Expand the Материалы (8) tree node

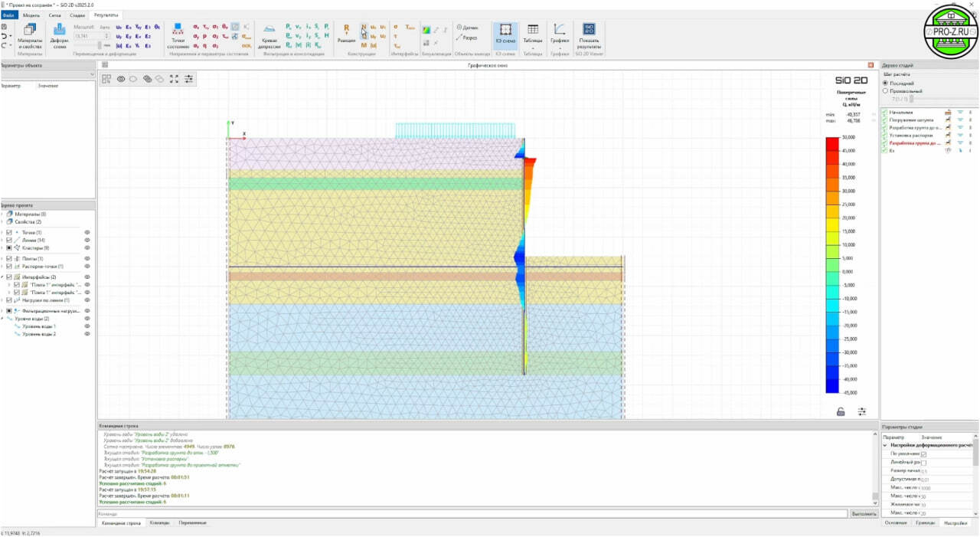tap(2, 214)
